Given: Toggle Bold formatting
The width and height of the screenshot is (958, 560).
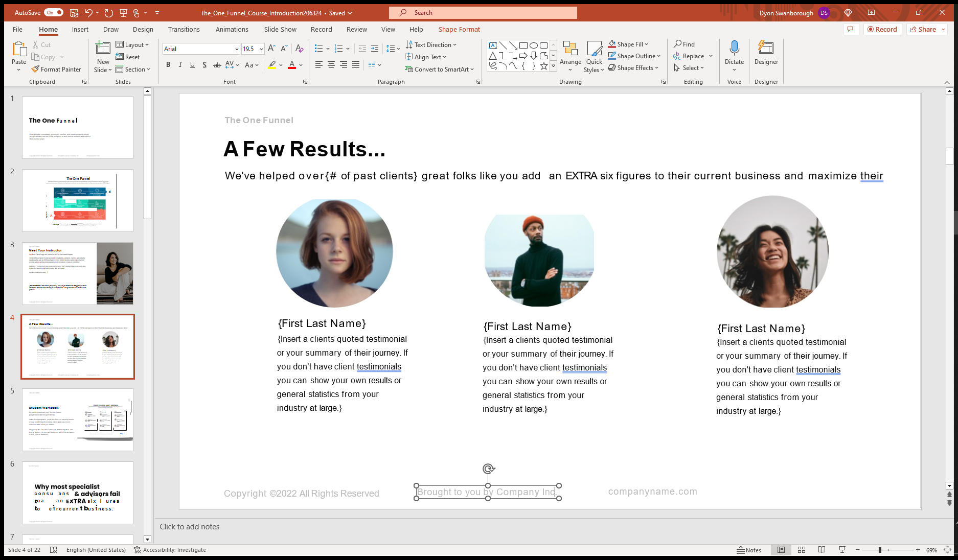Looking at the screenshot, I should click(x=168, y=65).
